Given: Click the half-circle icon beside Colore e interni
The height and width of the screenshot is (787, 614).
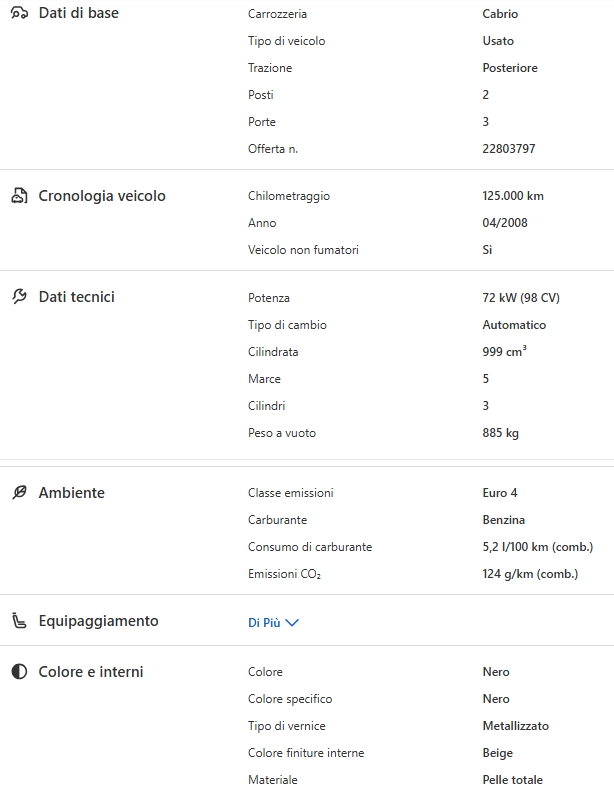Looking at the screenshot, I should [x=19, y=672].
